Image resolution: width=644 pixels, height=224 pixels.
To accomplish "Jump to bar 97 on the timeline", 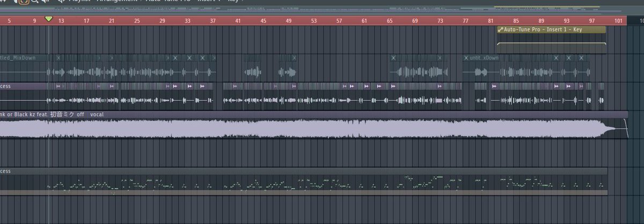I will pyautogui.click(x=591, y=20).
